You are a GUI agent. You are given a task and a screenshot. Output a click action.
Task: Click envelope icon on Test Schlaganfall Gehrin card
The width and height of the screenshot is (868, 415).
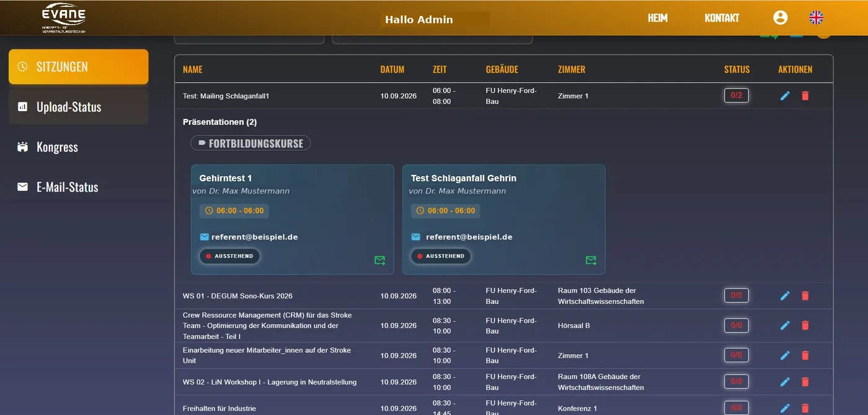[x=416, y=237]
